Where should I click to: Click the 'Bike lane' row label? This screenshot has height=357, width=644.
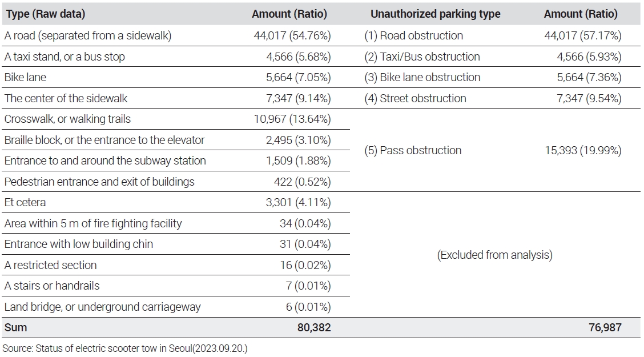point(25,77)
